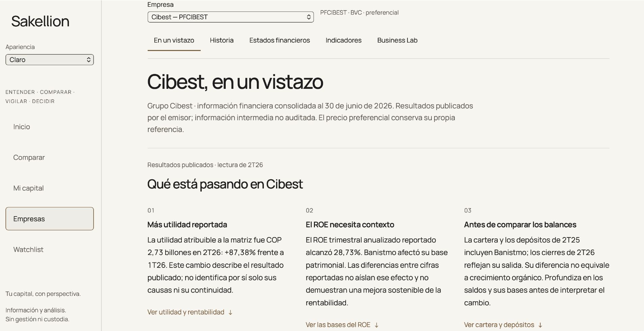644x331 pixels.
Task: Click the Resultados publicados · lectura de 2T26 label
Action: pos(205,165)
